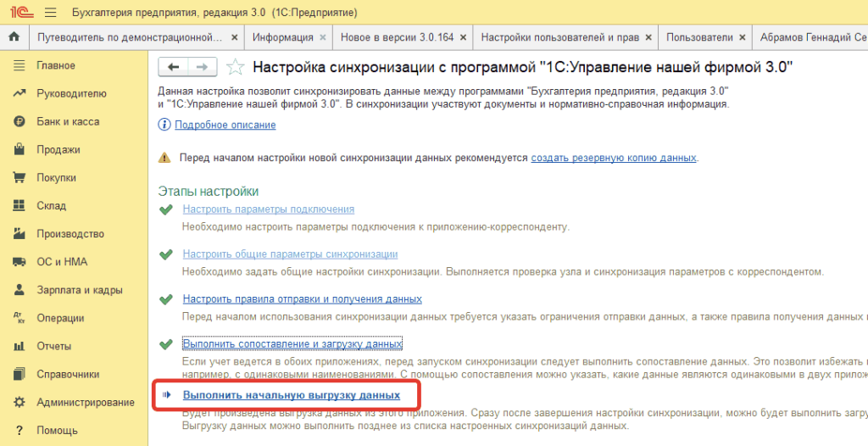Open Настроить правила отправки и получения данных
868x446 pixels.
coord(303,299)
